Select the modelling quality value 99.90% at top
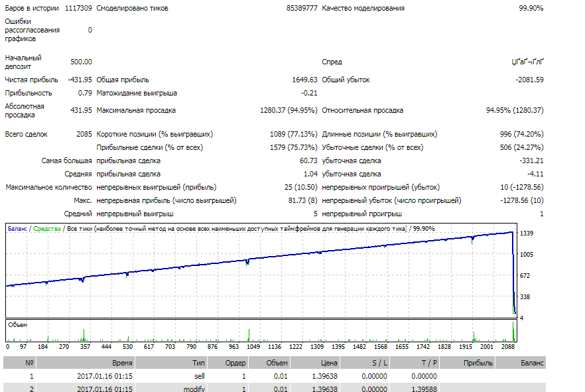This screenshot has width=585, height=392. coord(531,8)
